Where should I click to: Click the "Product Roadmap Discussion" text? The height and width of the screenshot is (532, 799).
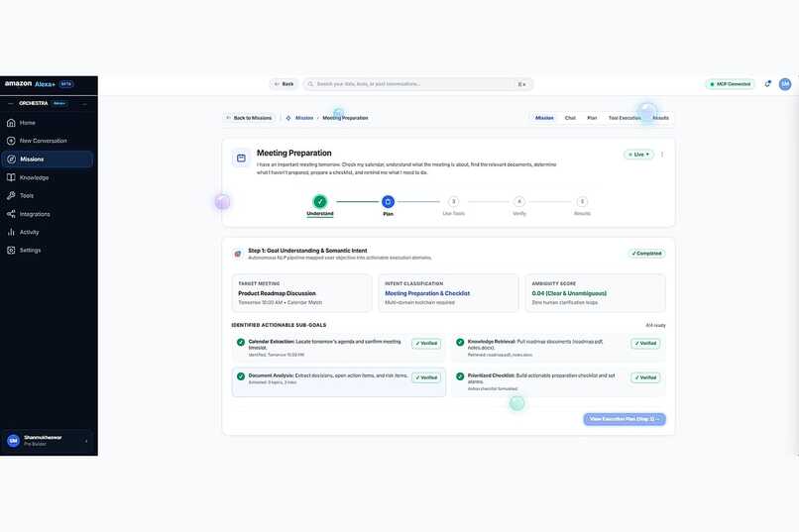point(277,293)
